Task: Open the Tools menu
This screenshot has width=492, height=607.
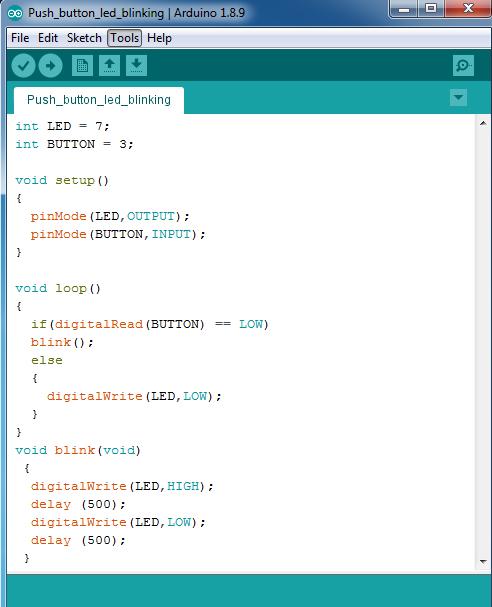Action: (x=124, y=38)
